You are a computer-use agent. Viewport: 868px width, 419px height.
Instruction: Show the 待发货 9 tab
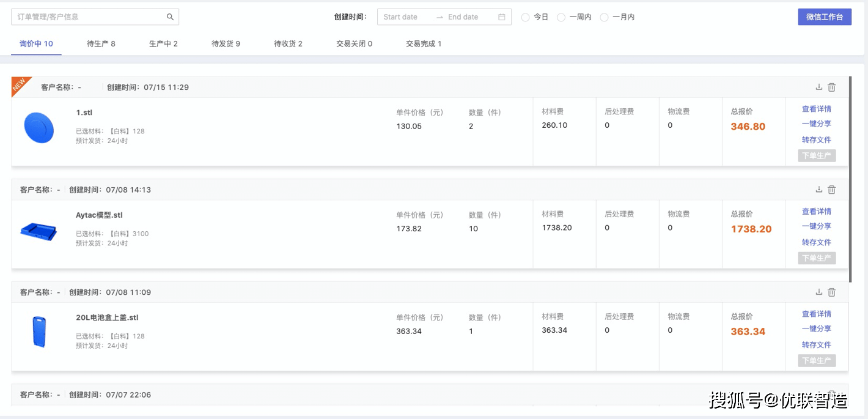pos(226,44)
